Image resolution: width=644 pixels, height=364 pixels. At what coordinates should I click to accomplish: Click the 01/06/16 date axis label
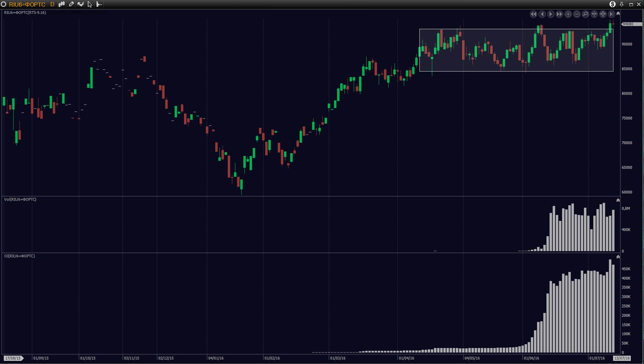tap(532, 358)
